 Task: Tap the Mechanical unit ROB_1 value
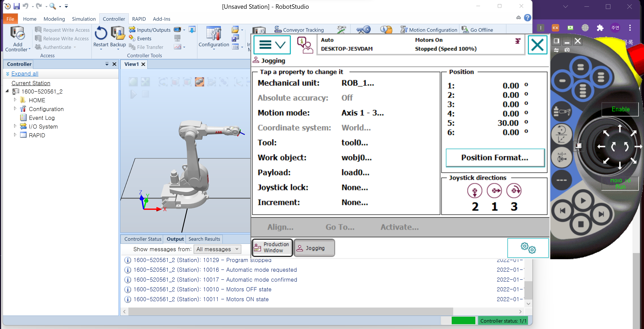coord(358,83)
